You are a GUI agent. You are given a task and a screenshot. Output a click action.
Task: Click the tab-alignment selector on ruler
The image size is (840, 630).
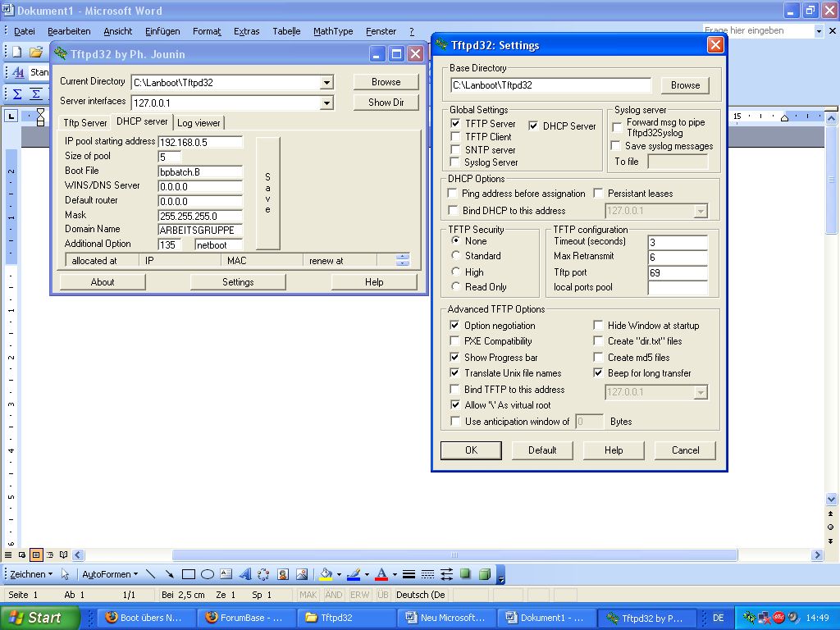(x=11, y=116)
